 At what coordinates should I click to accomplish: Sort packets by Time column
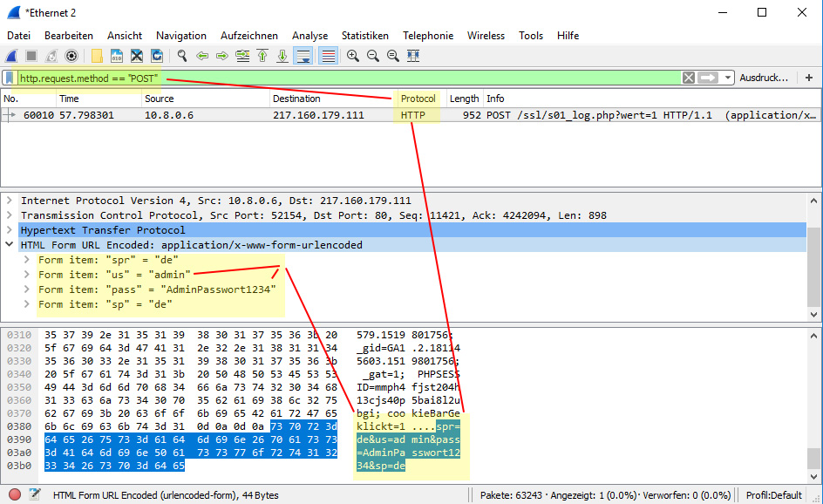pyautogui.click(x=99, y=99)
